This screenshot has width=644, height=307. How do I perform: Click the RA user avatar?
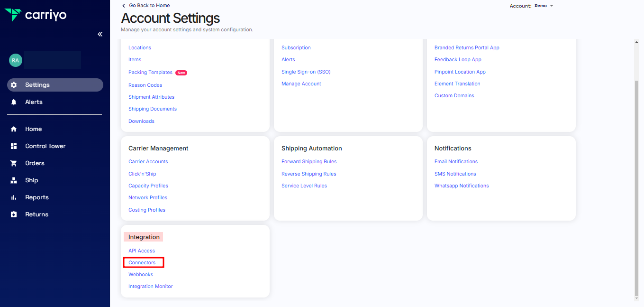pyautogui.click(x=16, y=60)
